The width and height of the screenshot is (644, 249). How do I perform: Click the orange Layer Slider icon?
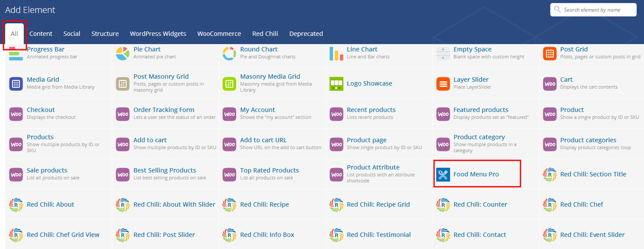443,84
